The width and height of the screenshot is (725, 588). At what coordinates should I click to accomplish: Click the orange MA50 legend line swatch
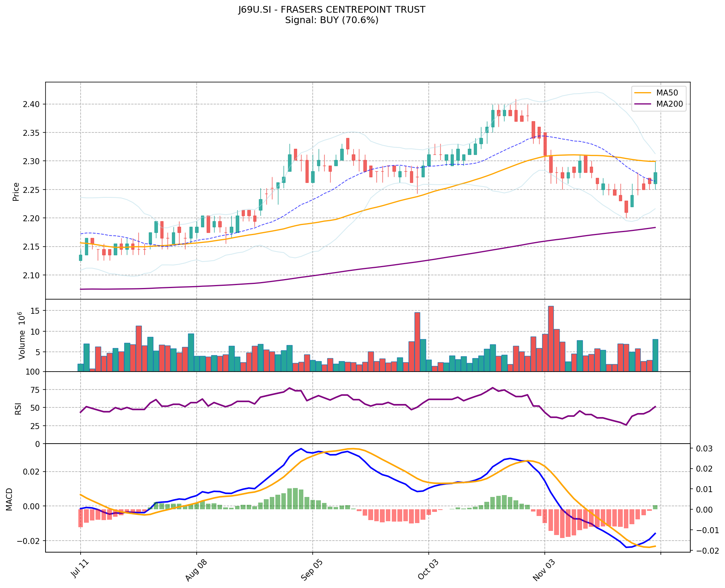pos(643,93)
